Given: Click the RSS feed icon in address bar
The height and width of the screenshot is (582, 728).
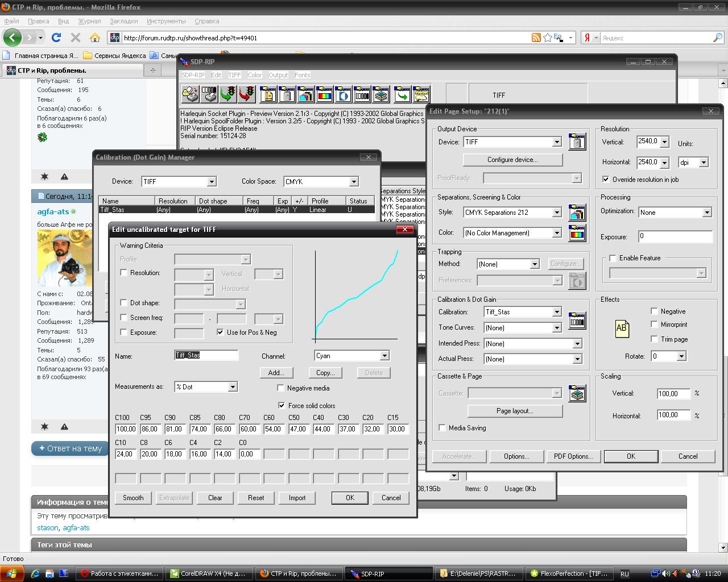Looking at the screenshot, I should tap(536, 38).
